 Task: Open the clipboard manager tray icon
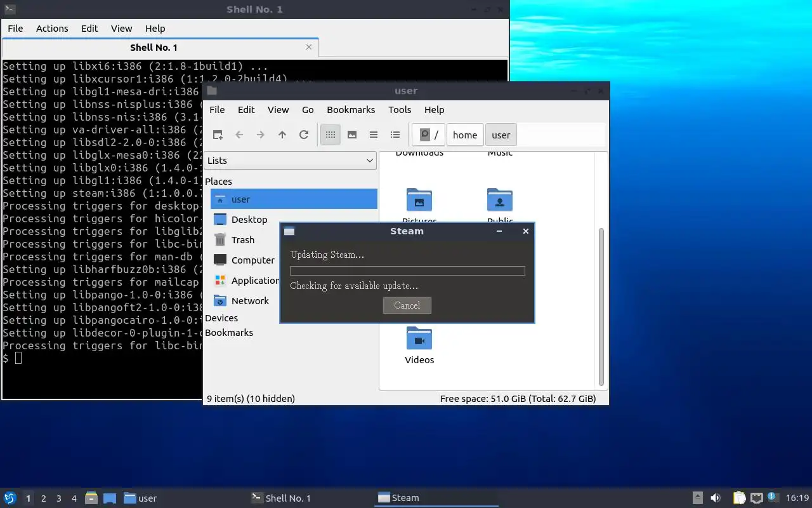click(x=739, y=498)
